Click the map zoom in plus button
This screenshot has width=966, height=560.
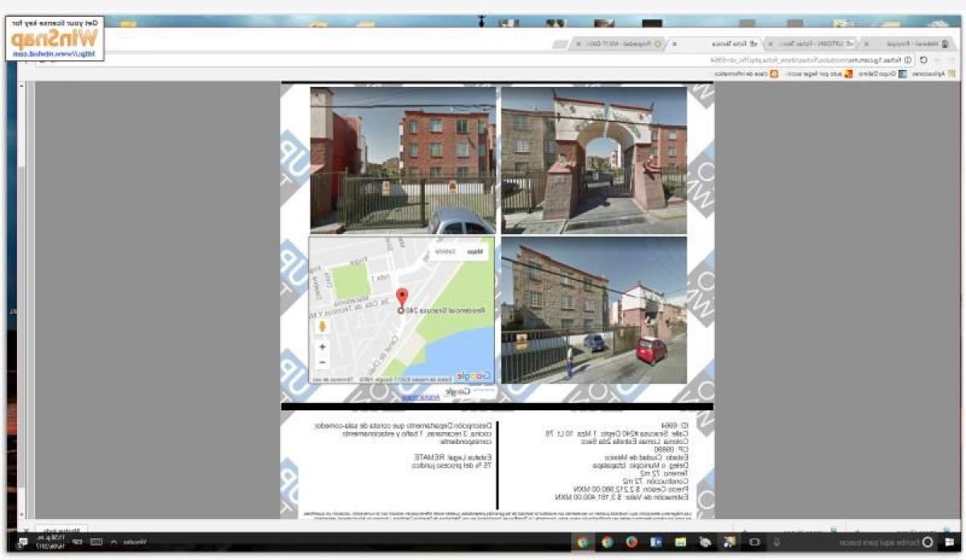(x=323, y=348)
